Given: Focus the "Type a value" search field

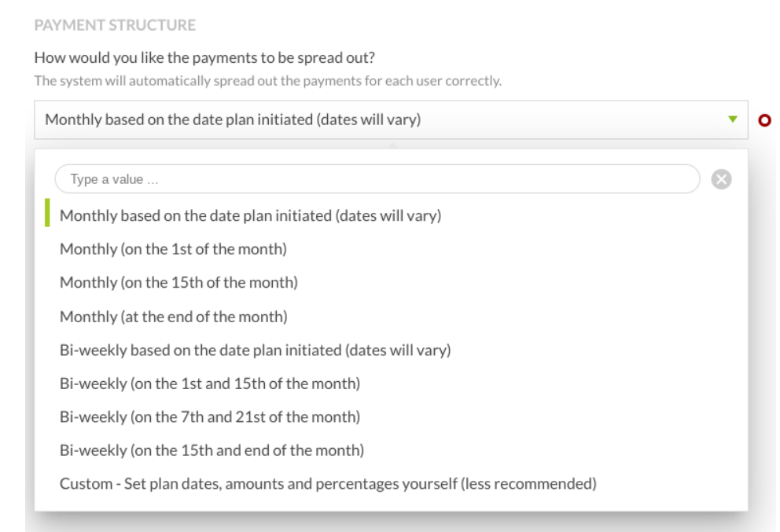Looking at the screenshot, I should tap(377, 179).
